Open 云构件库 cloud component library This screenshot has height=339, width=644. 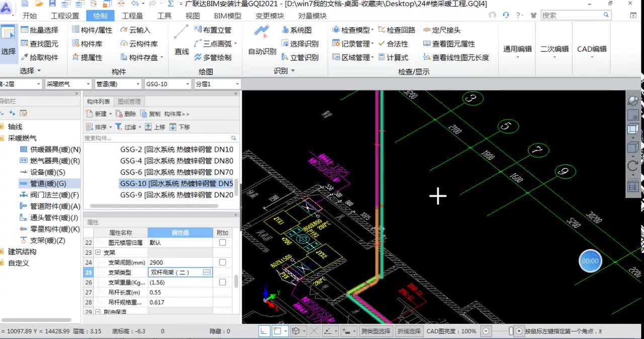pos(139,44)
